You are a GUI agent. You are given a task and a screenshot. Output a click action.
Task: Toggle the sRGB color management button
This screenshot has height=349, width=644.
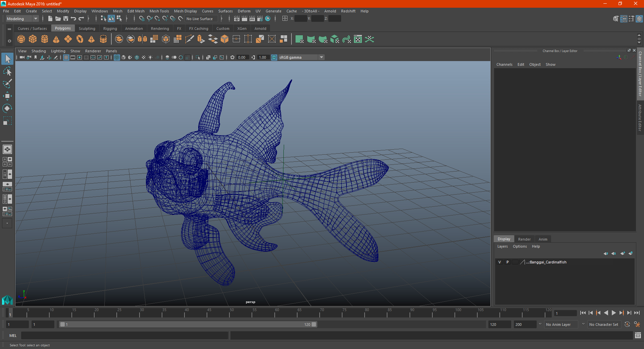[274, 57]
